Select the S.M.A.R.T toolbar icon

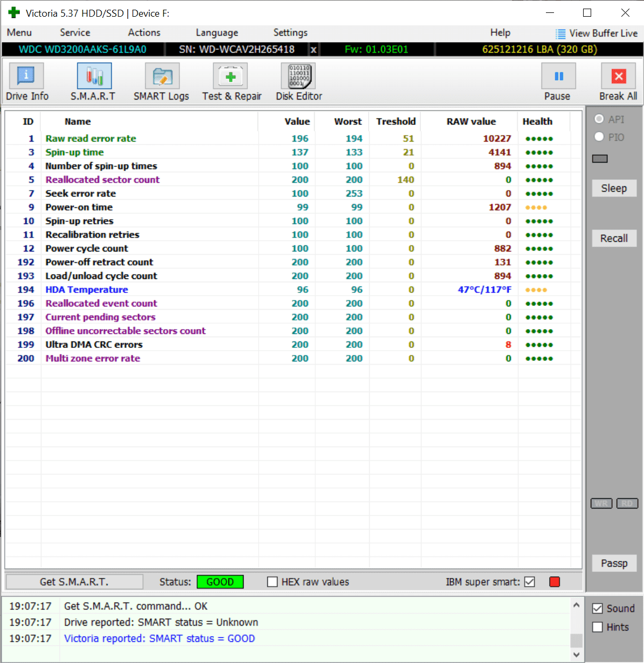[x=94, y=76]
